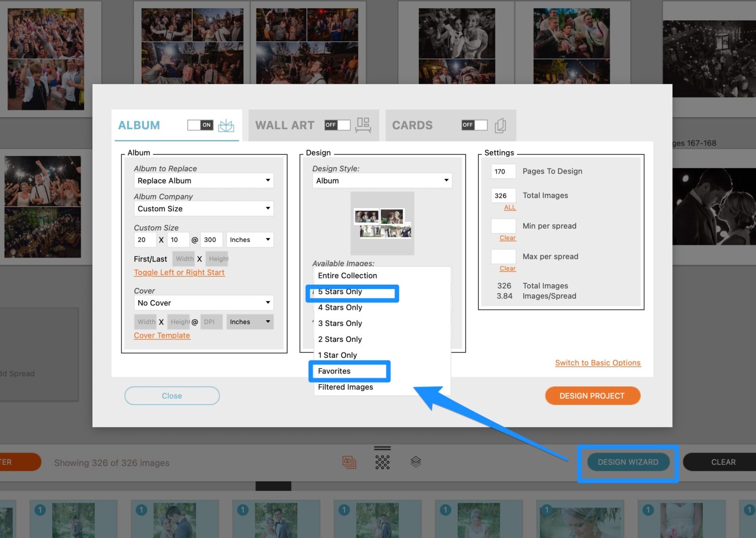Screen dimensions: 756x538
Task: Click the Switch to Basic Options link
Action: tap(598, 362)
